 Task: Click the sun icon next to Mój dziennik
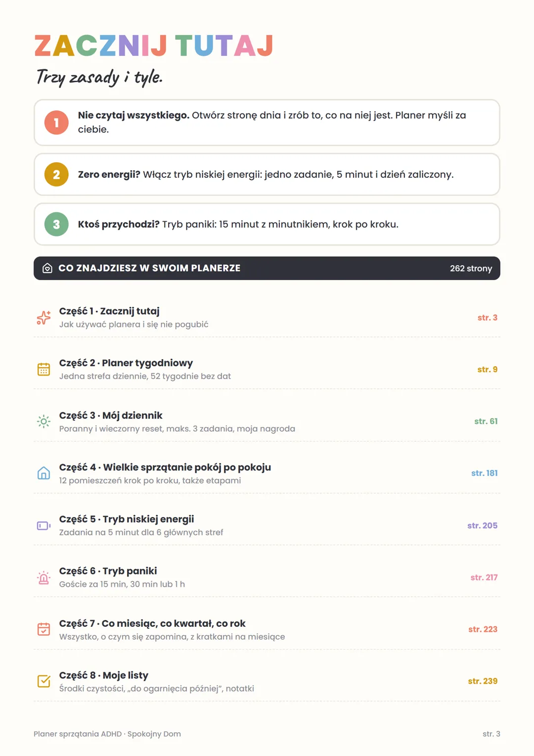pyautogui.click(x=44, y=422)
